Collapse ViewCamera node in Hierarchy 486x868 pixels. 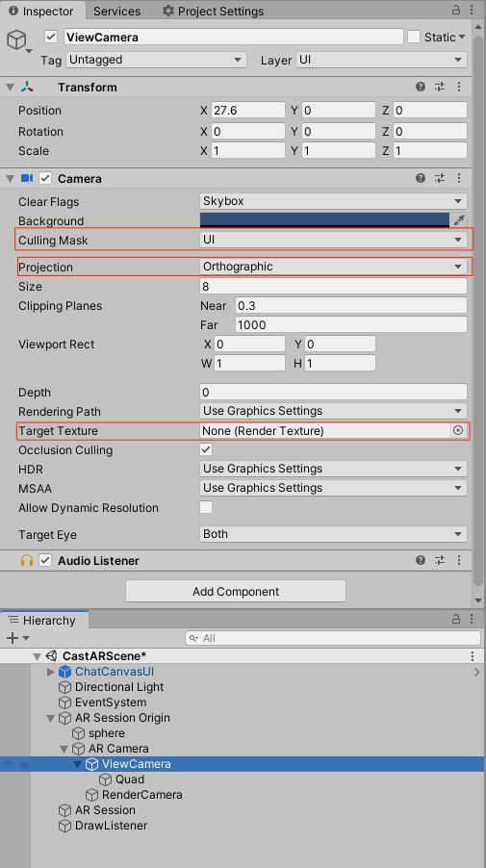click(78, 764)
